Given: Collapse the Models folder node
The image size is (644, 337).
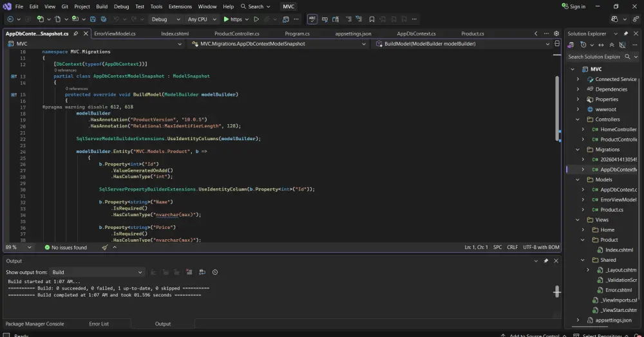Looking at the screenshot, I should point(578,179).
